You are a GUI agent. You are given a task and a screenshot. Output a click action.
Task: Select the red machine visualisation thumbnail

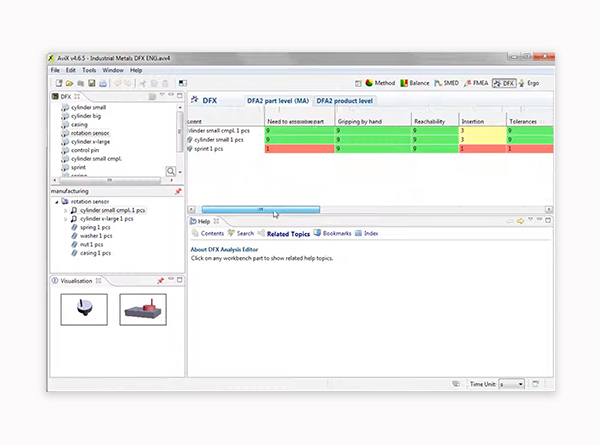(x=143, y=309)
